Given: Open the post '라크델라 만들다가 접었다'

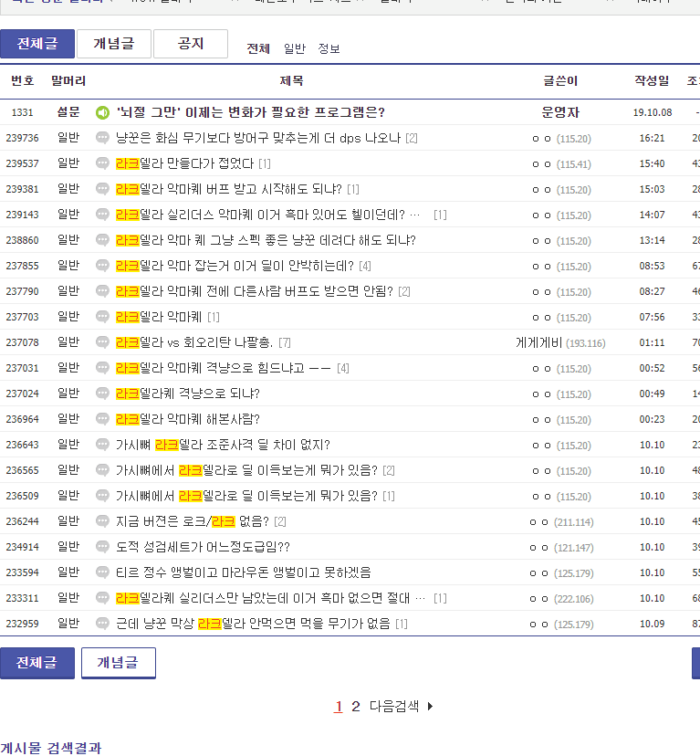Looking at the screenshot, I should click(185, 163).
